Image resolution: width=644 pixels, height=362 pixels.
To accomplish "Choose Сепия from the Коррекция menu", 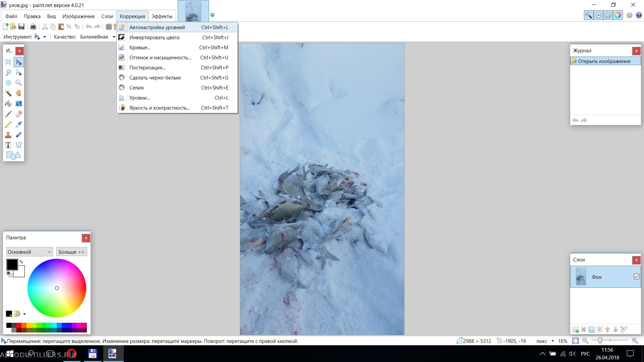I will 137,88.
